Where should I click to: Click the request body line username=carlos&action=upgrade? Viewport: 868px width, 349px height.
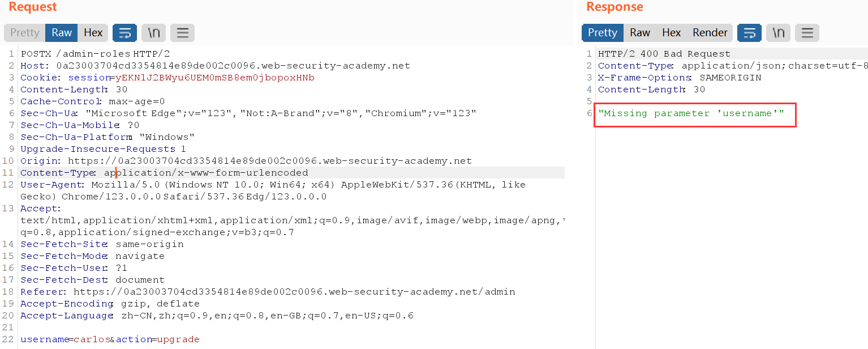click(110, 339)
